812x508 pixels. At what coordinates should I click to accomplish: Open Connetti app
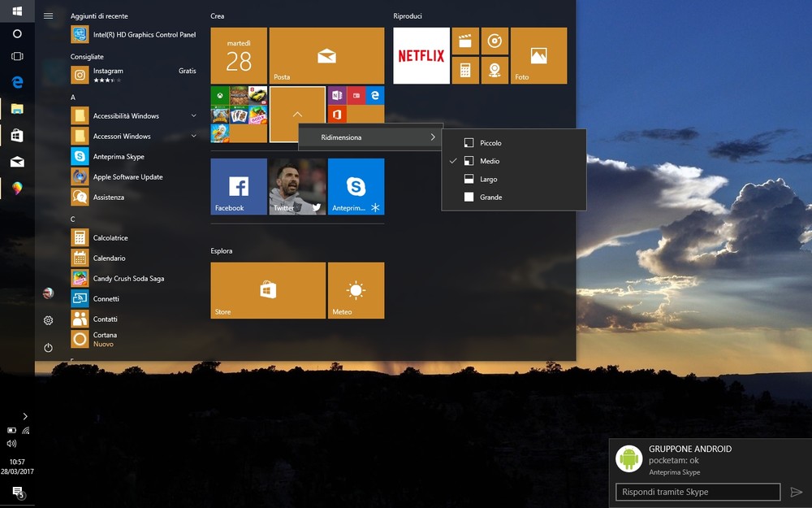134,298
